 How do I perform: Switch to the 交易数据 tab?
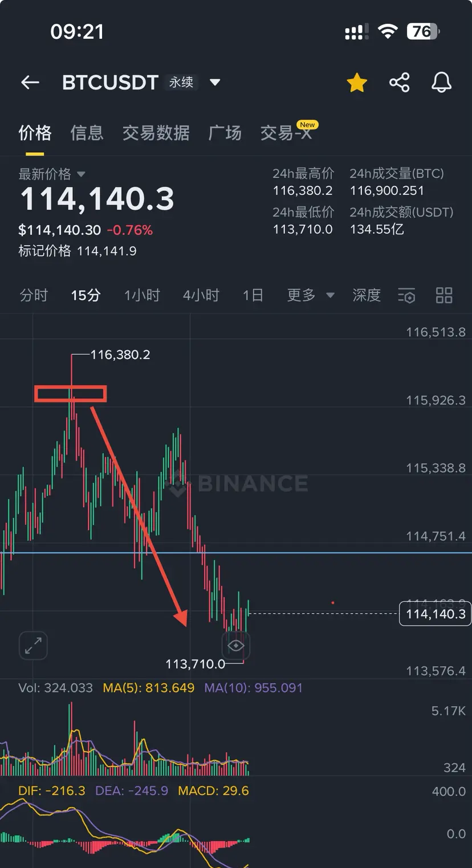coord(156,133)
